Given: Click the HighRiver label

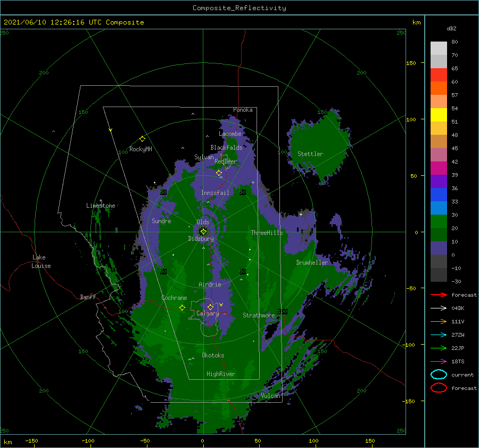Looking at the screenshot, I should click(220, 374).
